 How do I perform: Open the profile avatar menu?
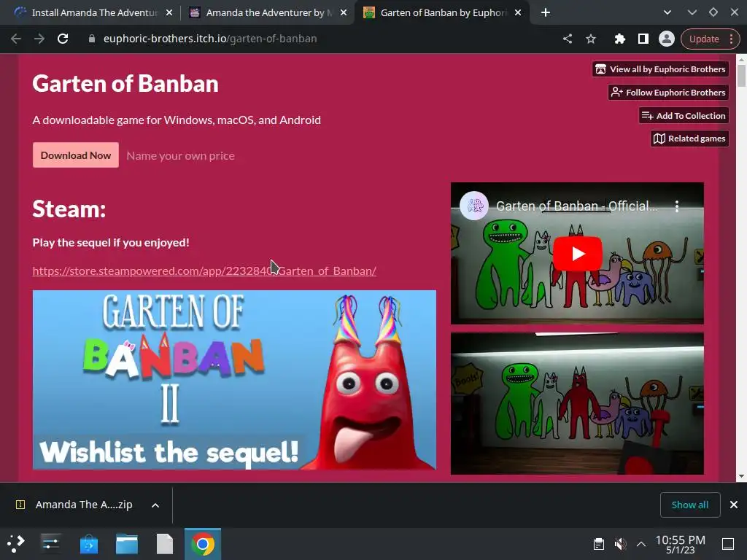pyautogui.click(x=667, y=39)
